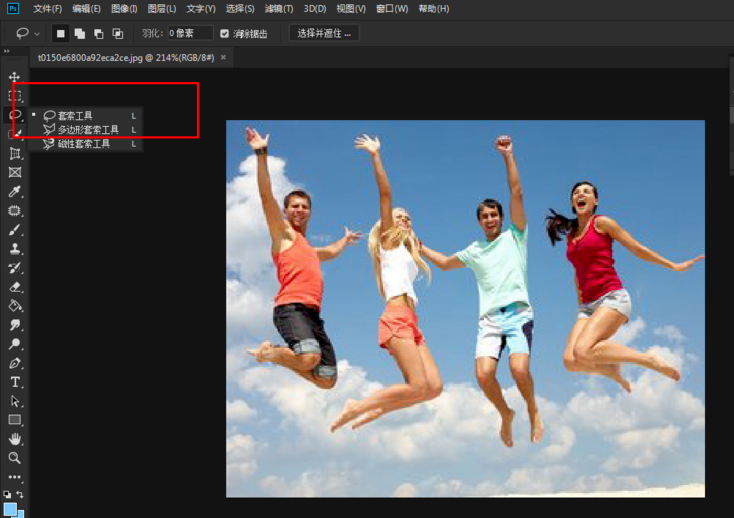Choose the Clone Stamp tool
The image size is (734, 518).
[15, 249]
